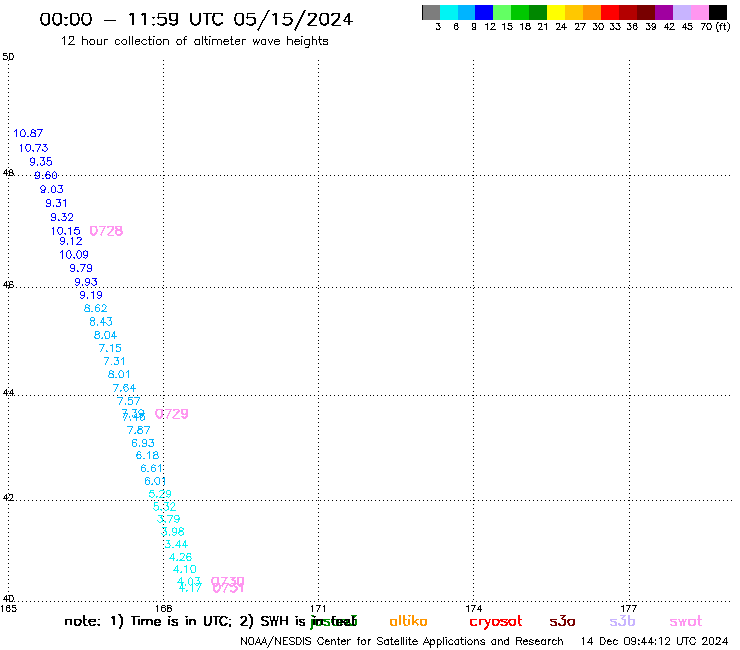The height and width of the screenshot is (650, 740).
Task: Click the 7.87 wave height value
Action: pyautogui.click(x=138, y=430)
